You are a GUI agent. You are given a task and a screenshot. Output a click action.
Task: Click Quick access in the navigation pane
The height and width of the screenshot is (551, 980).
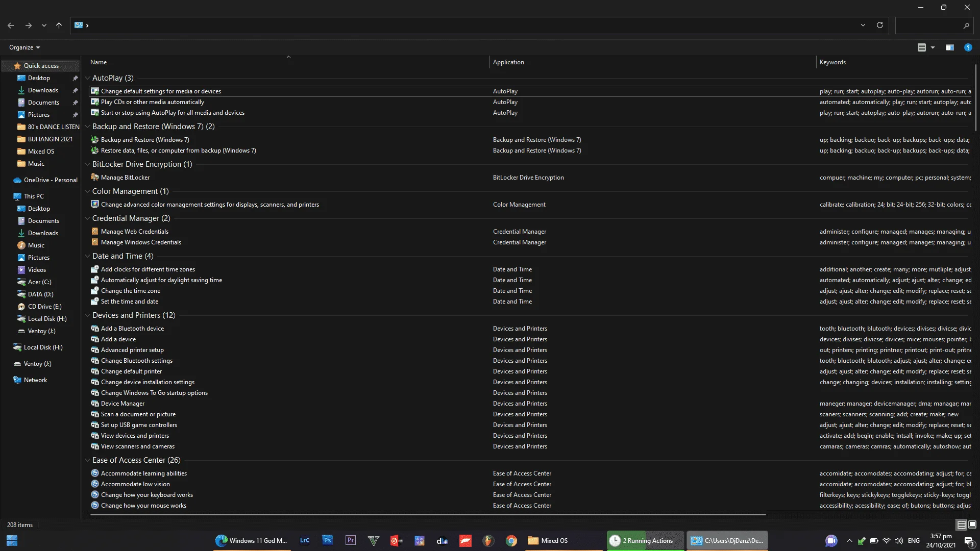coord(41,66)
